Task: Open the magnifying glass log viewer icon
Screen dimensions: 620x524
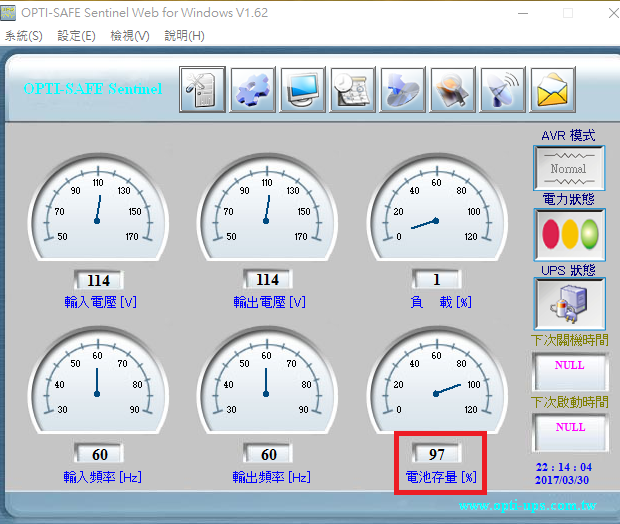Action: (x=452, y=89)
